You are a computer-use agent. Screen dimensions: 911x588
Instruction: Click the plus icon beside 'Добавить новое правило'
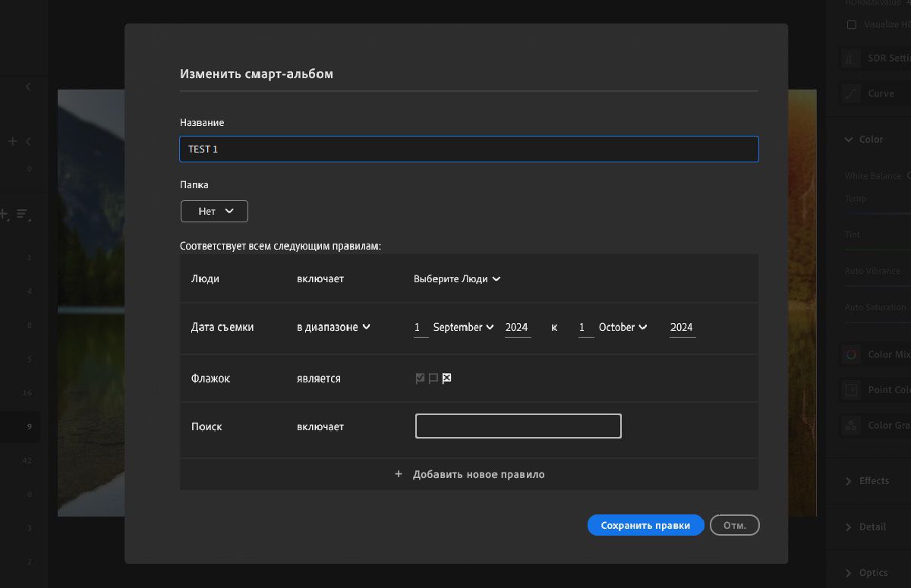click(398, 473)
